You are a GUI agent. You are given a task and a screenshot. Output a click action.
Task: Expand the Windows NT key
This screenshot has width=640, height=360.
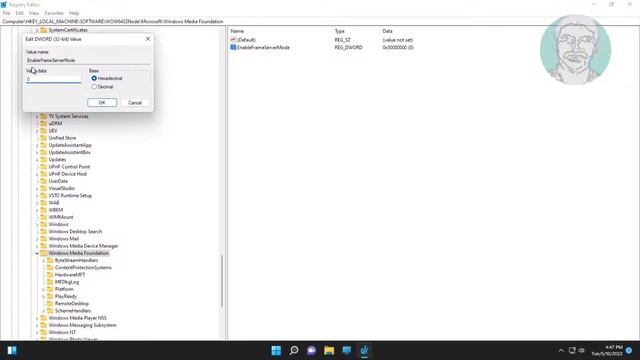(x=37, y=332)
